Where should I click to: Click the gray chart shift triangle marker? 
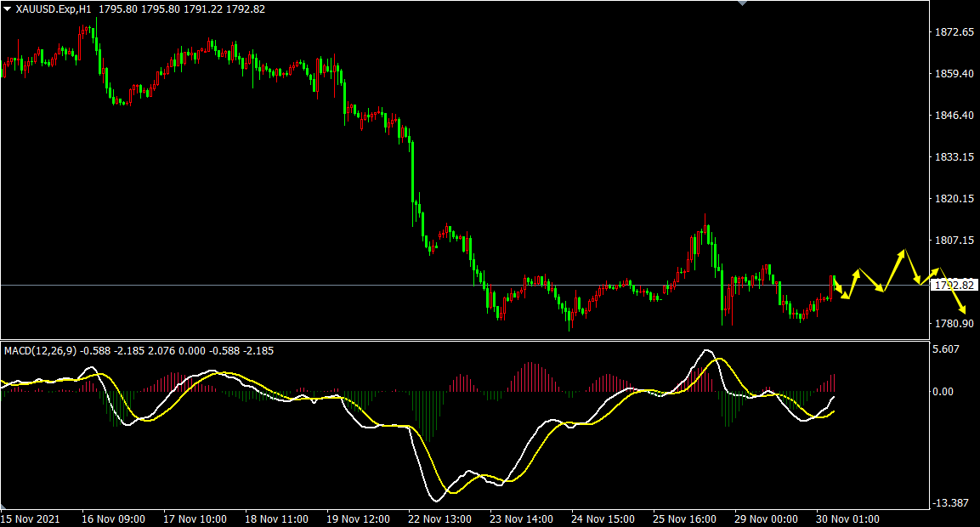coord(744,3)
